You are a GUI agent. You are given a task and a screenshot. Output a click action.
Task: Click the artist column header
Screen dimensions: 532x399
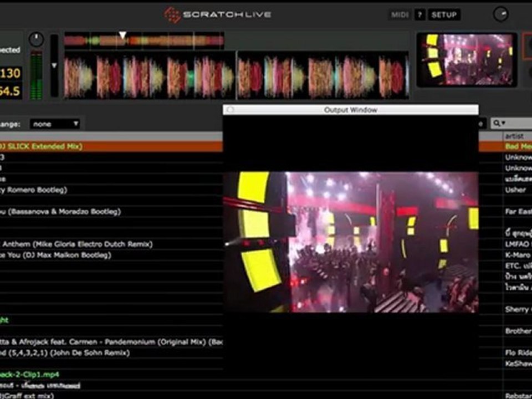point(516,136)
